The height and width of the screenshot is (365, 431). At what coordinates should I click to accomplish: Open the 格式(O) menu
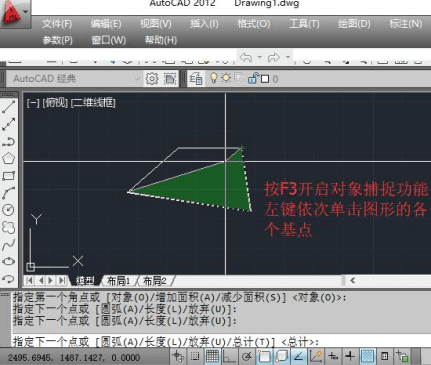point(253,24)
